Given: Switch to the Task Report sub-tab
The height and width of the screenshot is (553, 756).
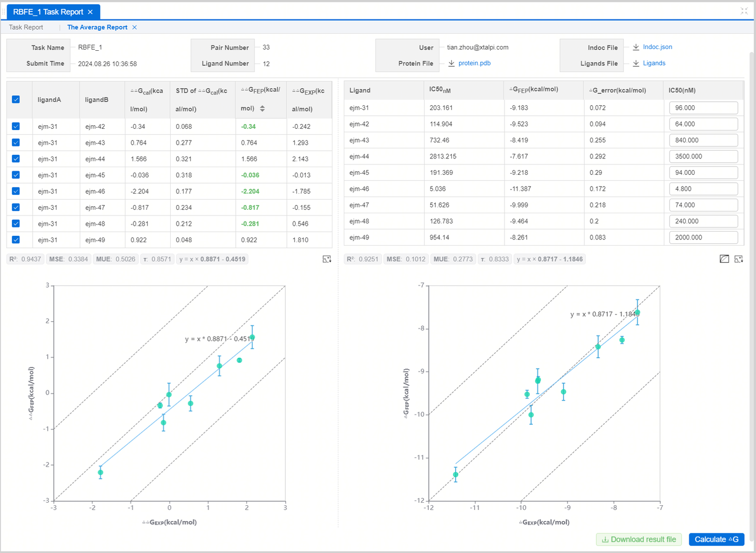Looking at the screenshot, I should pos(26,27).
